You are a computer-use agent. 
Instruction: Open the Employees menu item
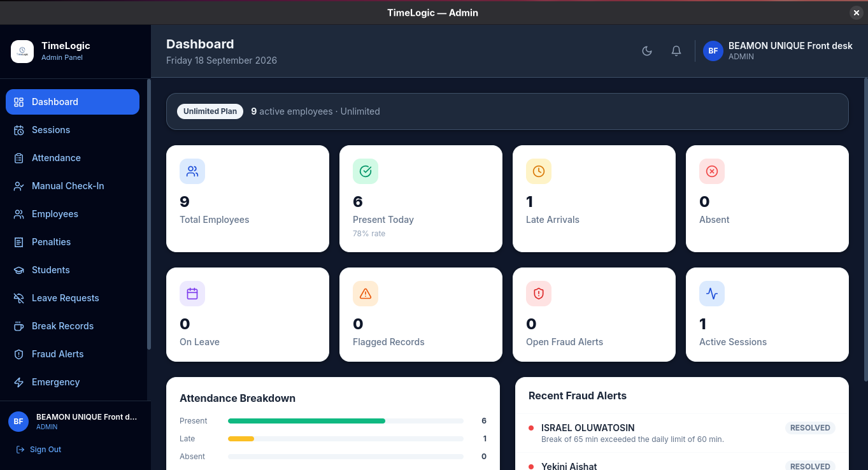73,214
